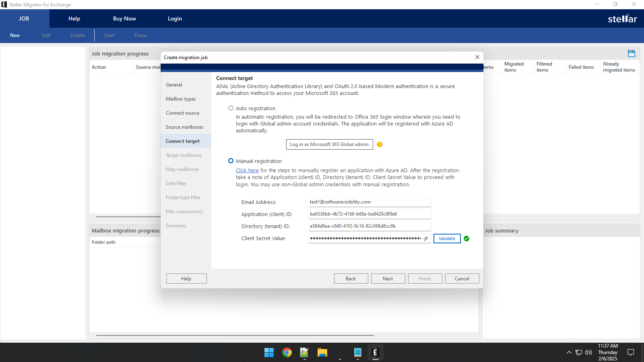Show hidden system tray icons

tap(569, 352)
